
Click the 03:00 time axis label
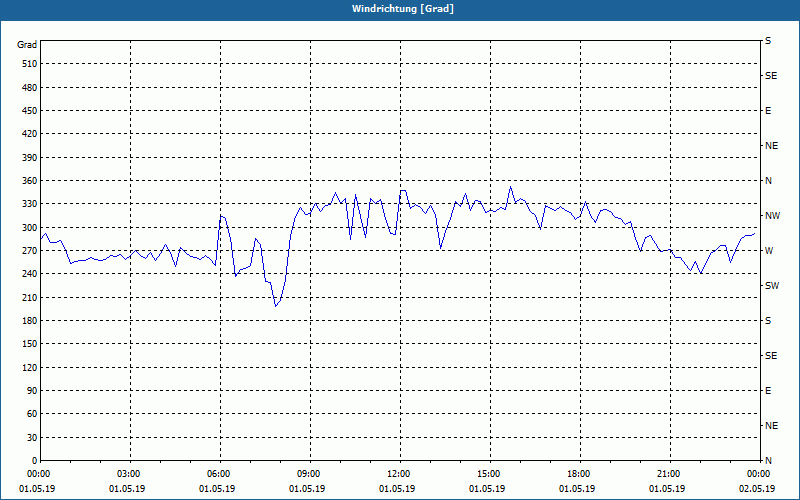(129, 474)
